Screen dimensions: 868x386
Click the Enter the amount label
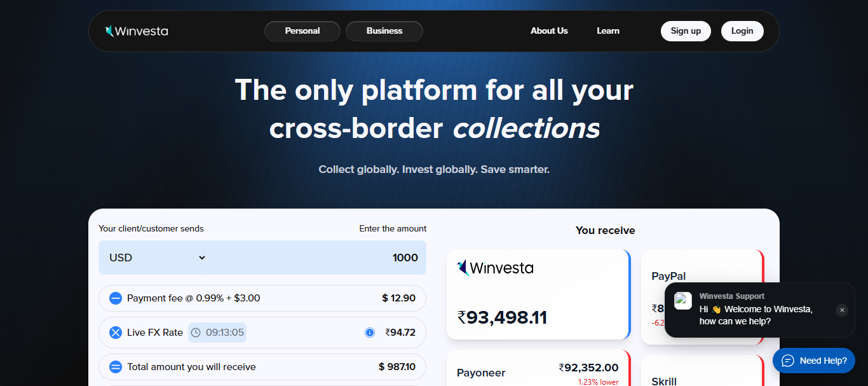393,228
